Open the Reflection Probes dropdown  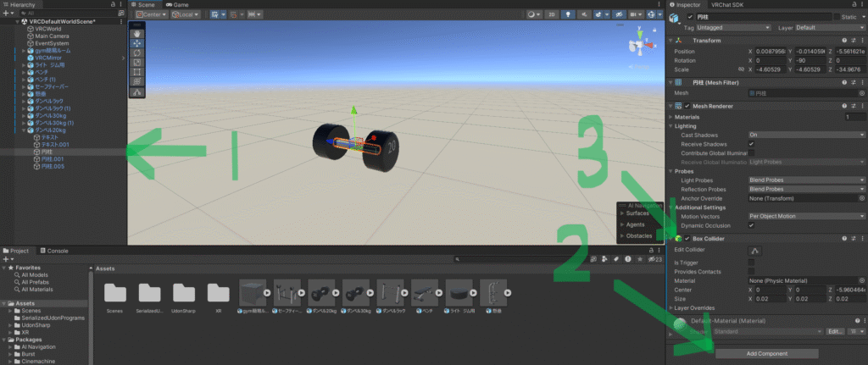(807, 189)
